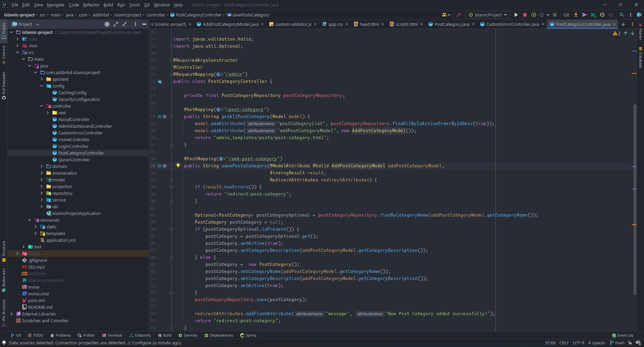Click the warnings indicator showing 2 problems
The height and width of the screenshot is (347, 644).
pyautogui.click(x=616, y=33)
